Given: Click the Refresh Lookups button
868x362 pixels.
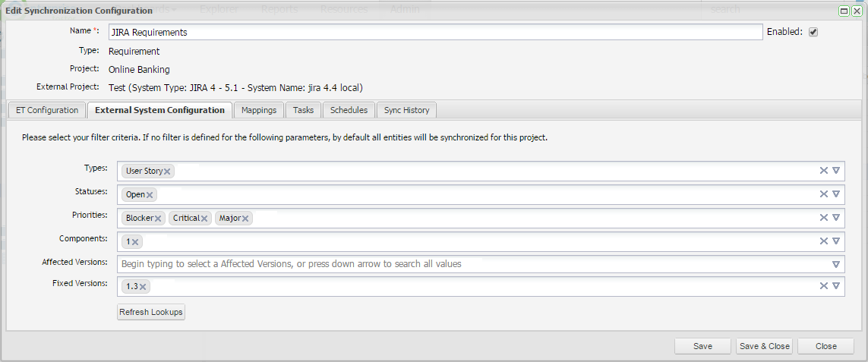Looking at the screenshot, I should (151, 312).
